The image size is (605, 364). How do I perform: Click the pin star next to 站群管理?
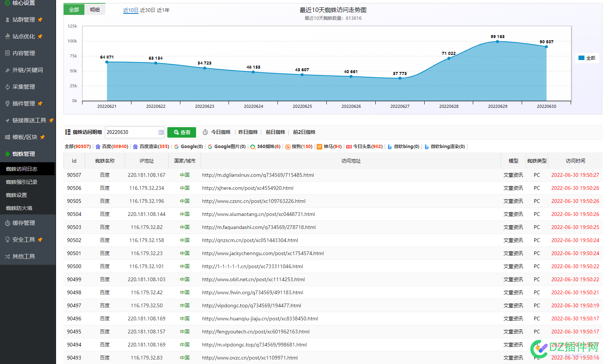40,19
